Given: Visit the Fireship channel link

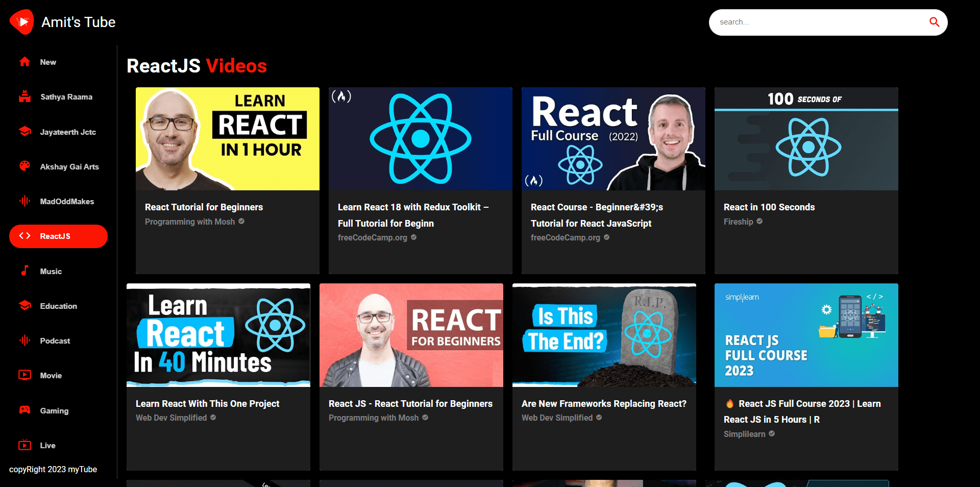Looking at the screenshot, I should coord(738,222).
